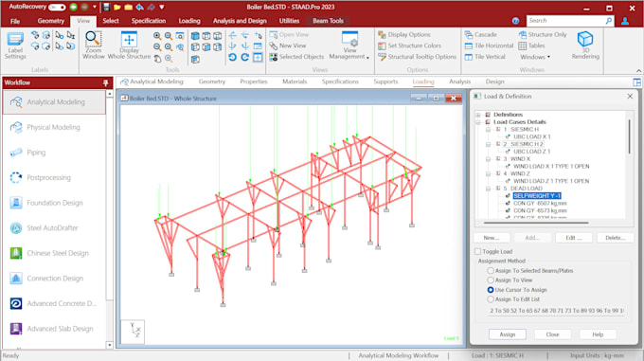The width and height of the screenshot is (644, 361).
Task: Select Assign To View option
Action: [x=491, y=280]
